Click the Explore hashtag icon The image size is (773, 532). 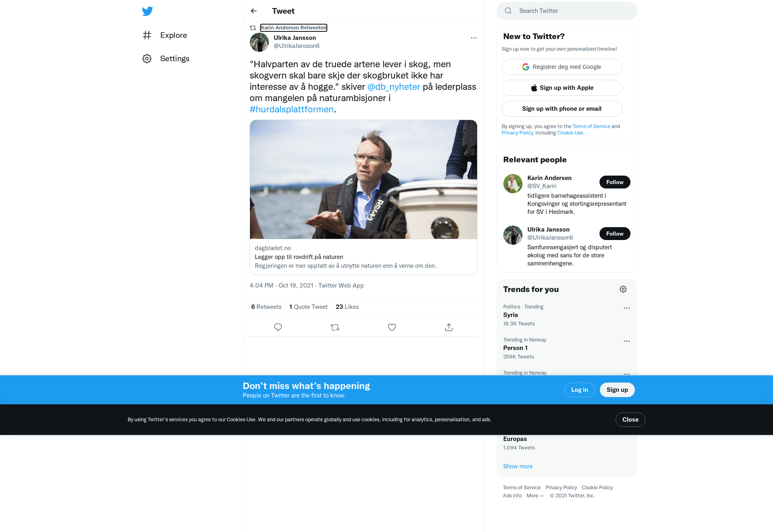[147, 35]
